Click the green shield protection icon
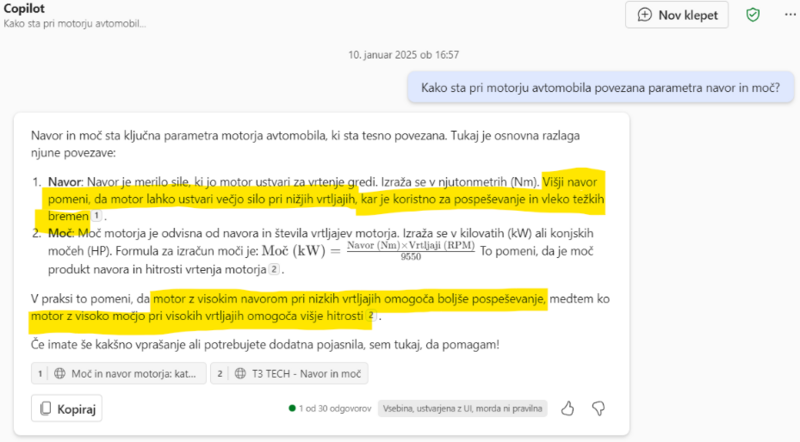800x442 pixels. [x=753, y=15]
